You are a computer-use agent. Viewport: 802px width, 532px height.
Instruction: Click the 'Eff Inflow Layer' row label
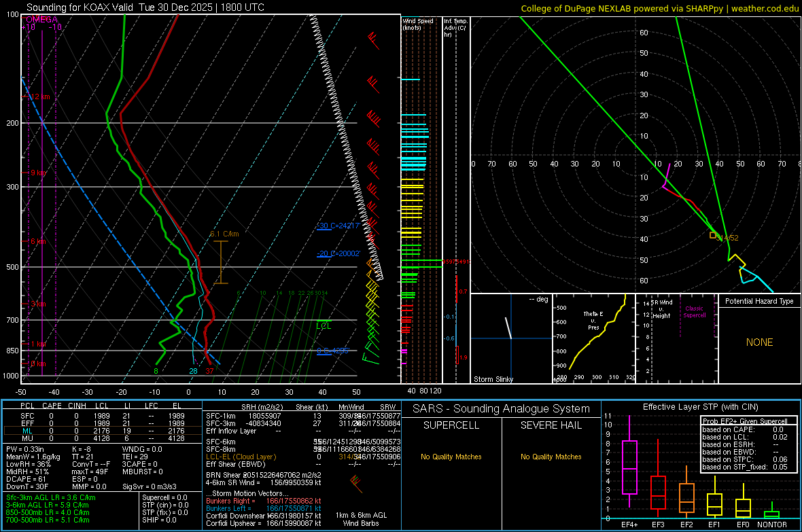pos(232,431)
